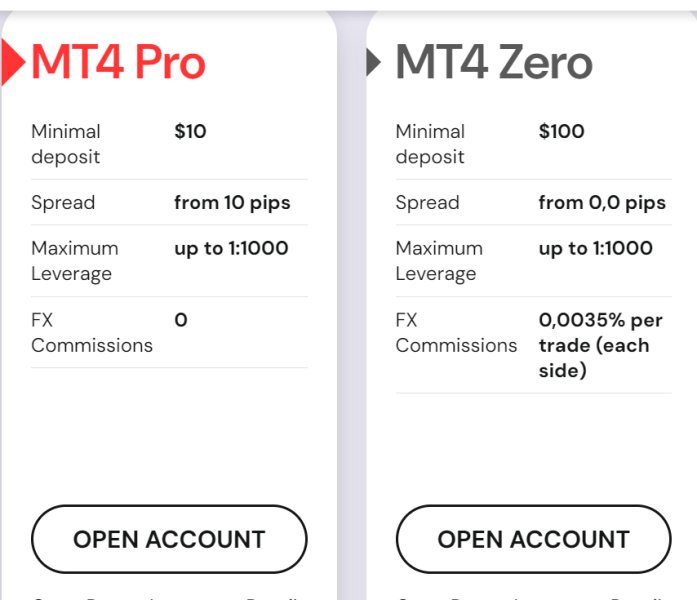697x600 pixels.
Task: Select the MT4 Pro heading
Action: click(118, 63)
